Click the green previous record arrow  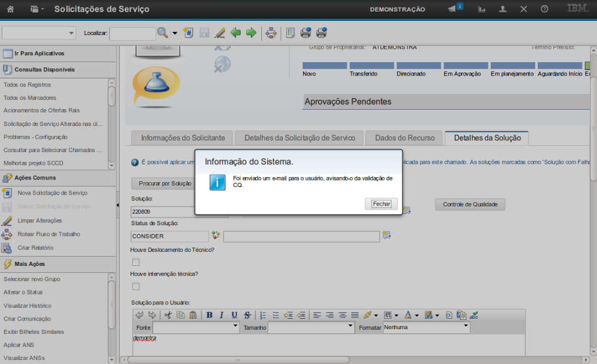[236, 33]
